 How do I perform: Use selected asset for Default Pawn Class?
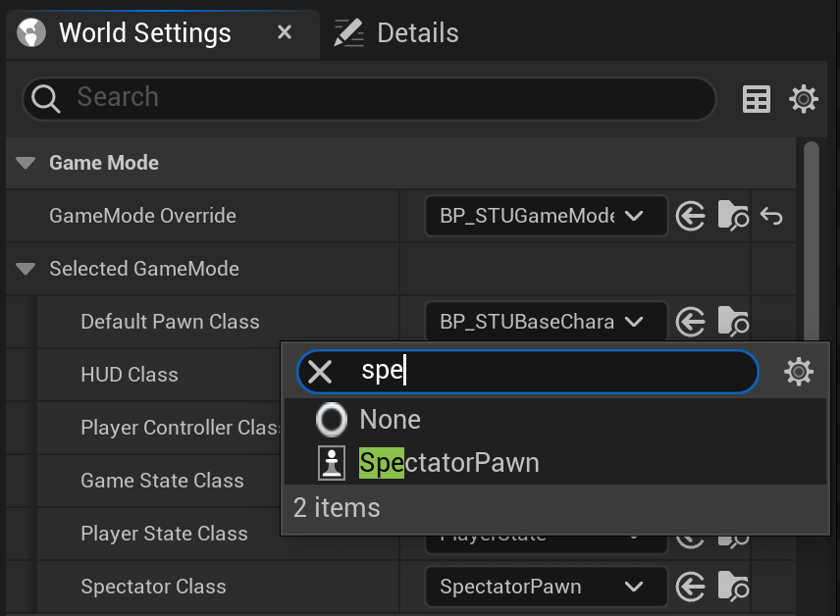[690, 322]
